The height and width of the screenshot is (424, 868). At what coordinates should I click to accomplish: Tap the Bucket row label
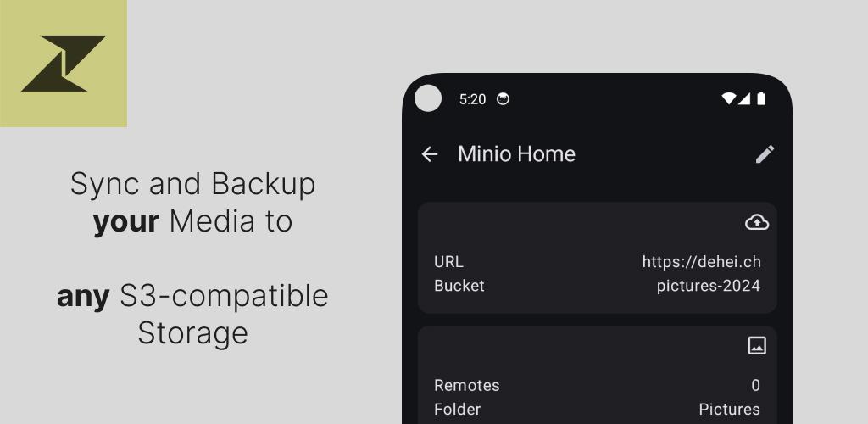(x=459, y=286)
